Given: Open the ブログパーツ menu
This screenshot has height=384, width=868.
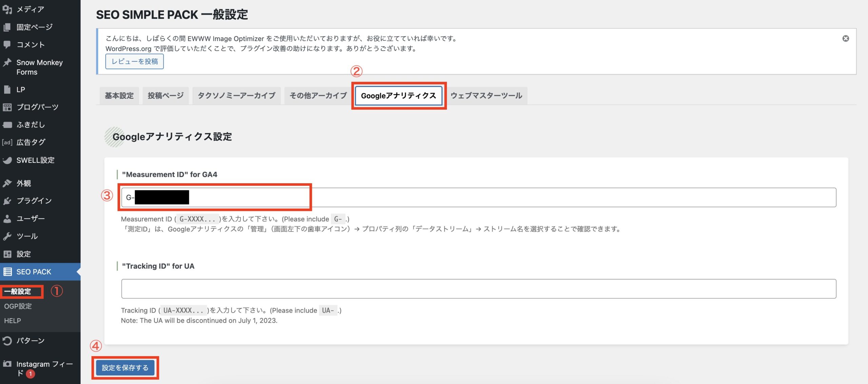Looking at the screenshot, I should (x=40, y=107).
